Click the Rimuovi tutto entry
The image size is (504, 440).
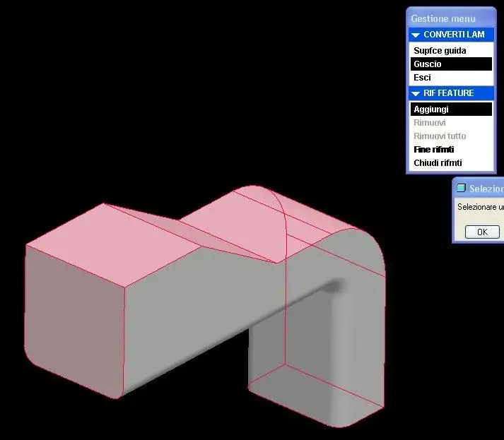click(439, 136)
